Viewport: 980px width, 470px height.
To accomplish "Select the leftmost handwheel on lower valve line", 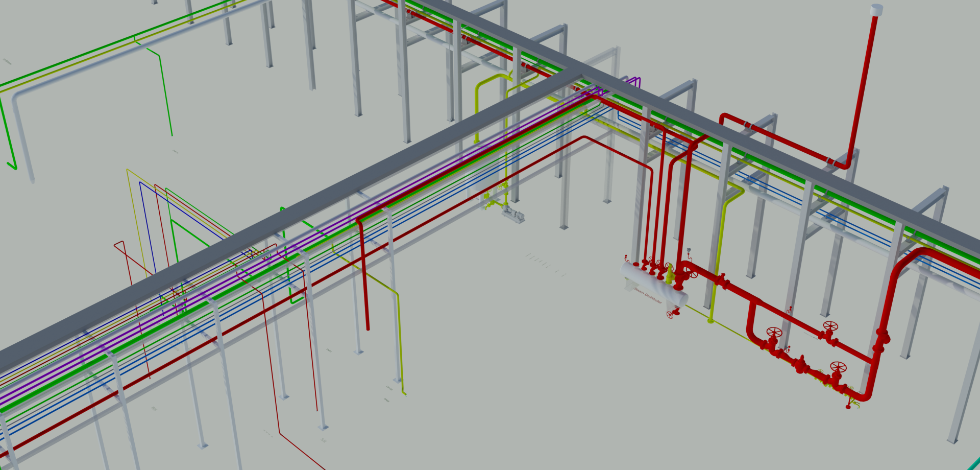I will point(774,333).
